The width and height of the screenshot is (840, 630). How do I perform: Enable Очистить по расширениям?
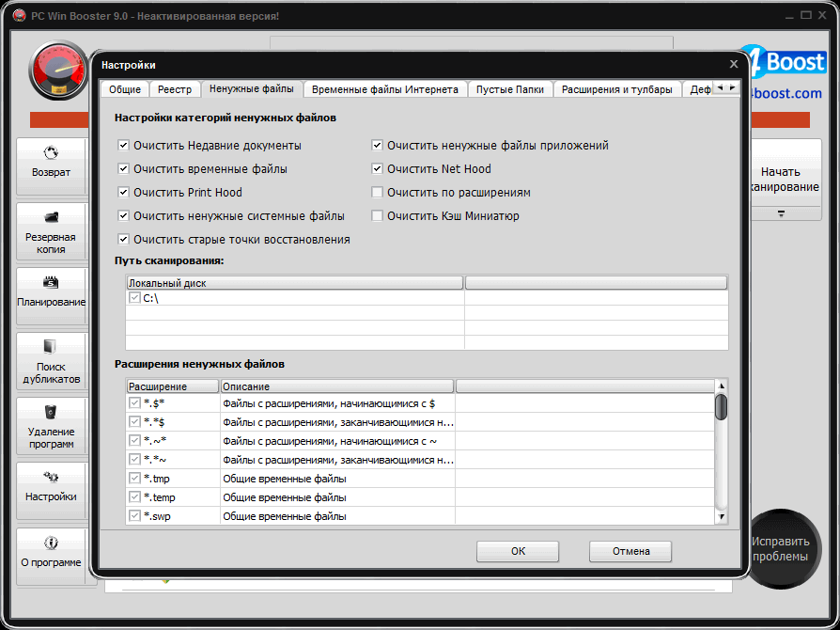[377, 193]
